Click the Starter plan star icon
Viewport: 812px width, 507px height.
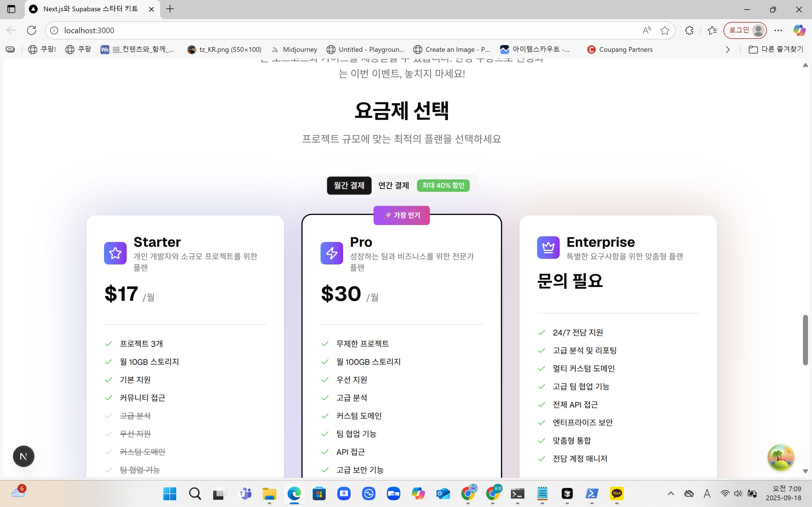coord(115,253)
